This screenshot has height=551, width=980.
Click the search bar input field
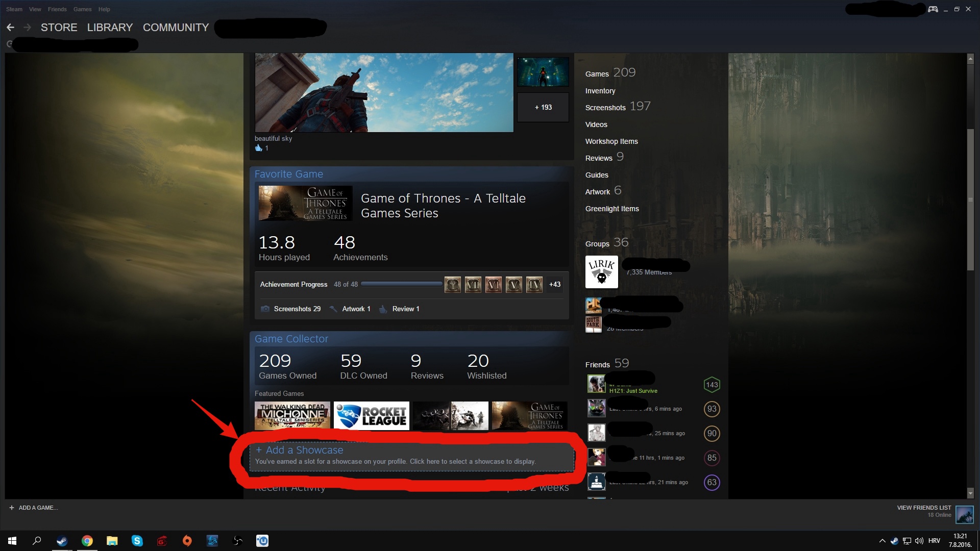73,44
